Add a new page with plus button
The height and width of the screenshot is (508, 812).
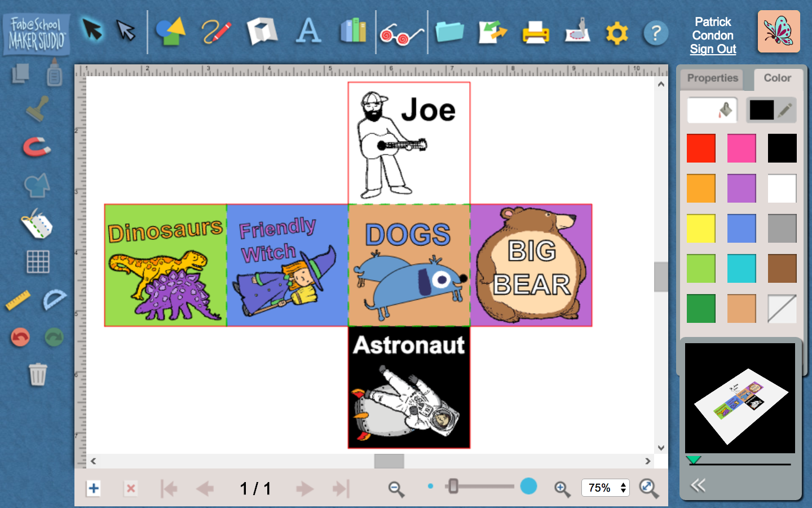click(94, 488)
